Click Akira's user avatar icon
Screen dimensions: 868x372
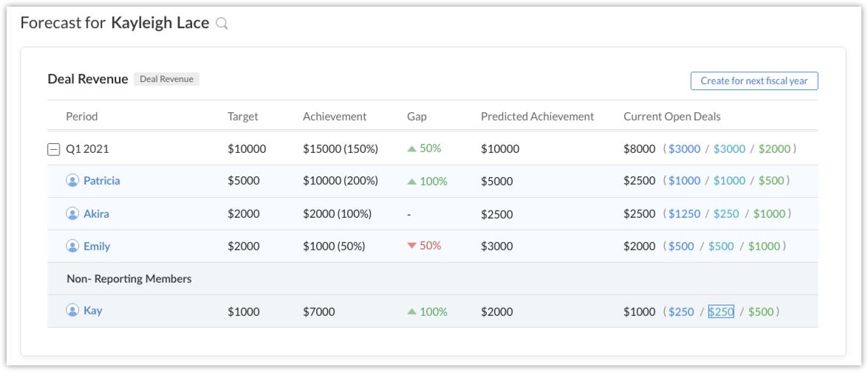(x=72, y=213)
